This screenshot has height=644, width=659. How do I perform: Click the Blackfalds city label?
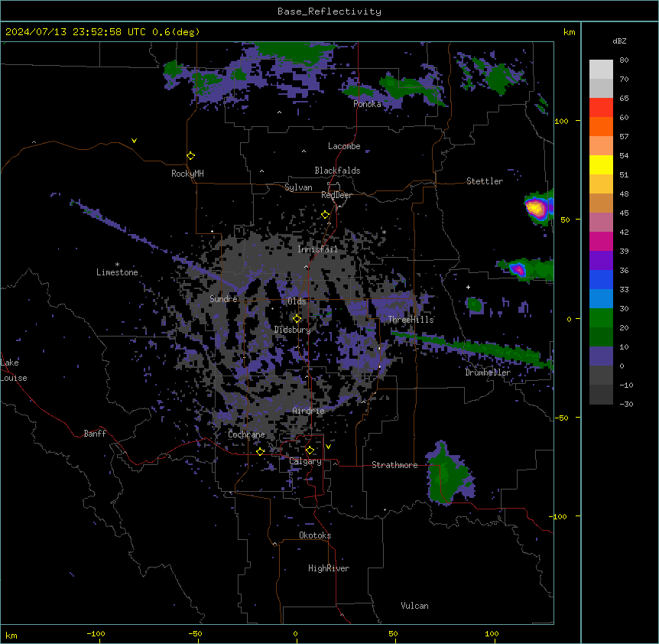pos(337,171)
